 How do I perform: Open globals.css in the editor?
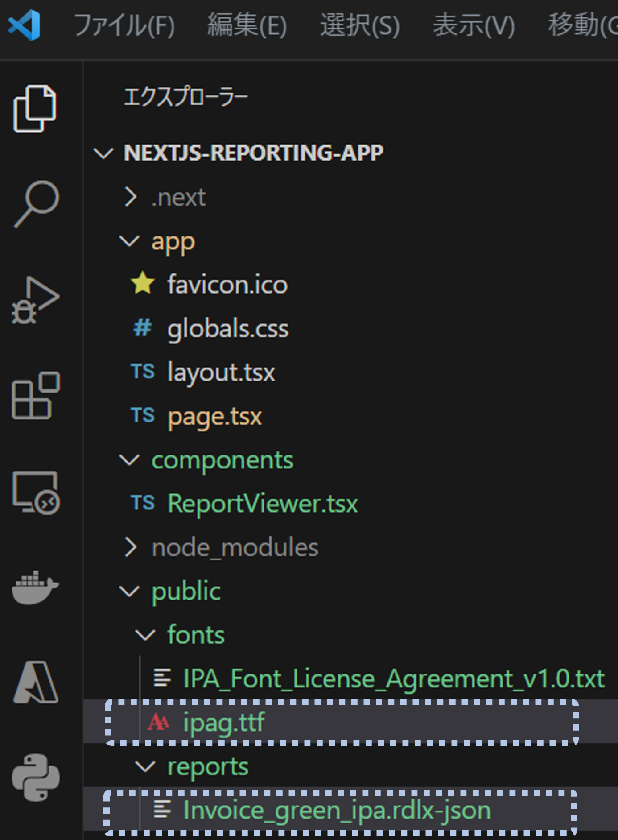point(228,329)
